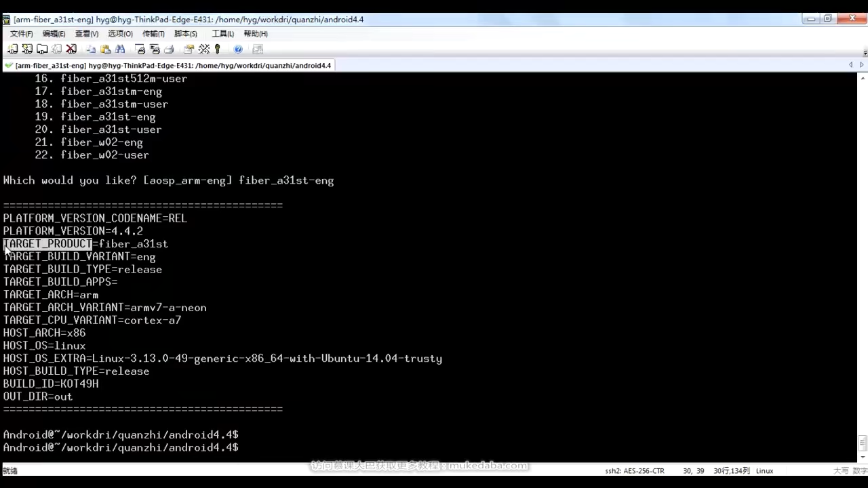Open the 脚本(S) menu
Screen dimensions: 868x488
point(186,33)
